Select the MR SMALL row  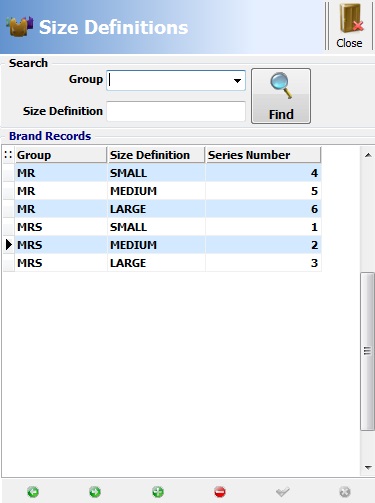[162, 173]
